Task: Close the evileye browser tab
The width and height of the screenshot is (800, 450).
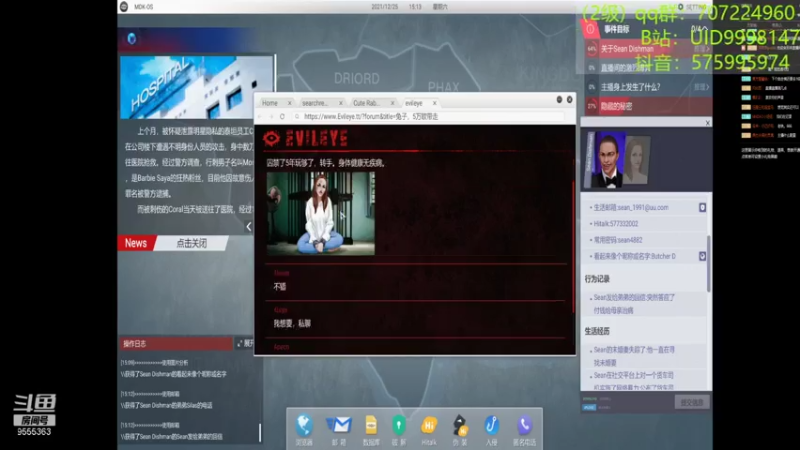Action: coord(435,103)
